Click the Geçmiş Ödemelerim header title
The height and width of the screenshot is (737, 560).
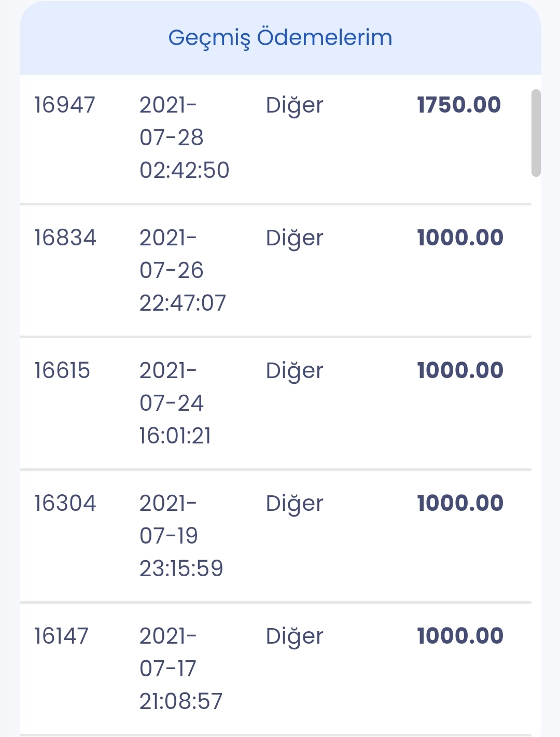[x=281, y=38]
